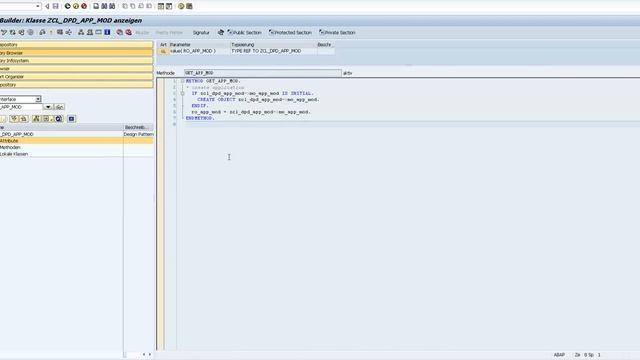
Task: Open the Customize Local Layout icon
Action: pyautogui.click(x=189, y=6)
